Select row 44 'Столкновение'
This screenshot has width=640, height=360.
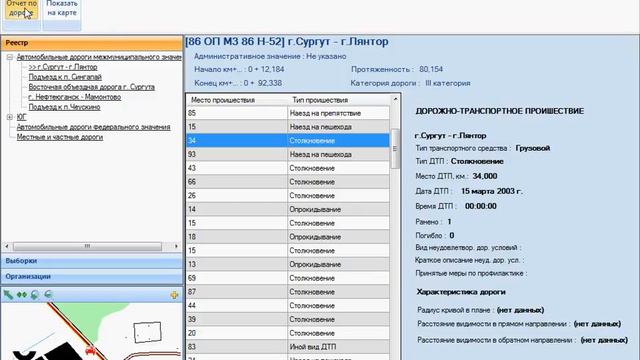coord(288,305)
